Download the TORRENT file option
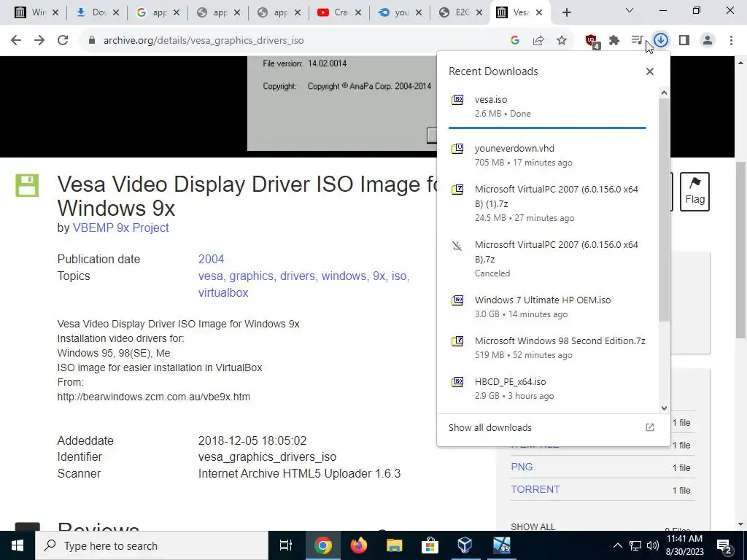 pos(535,489)
